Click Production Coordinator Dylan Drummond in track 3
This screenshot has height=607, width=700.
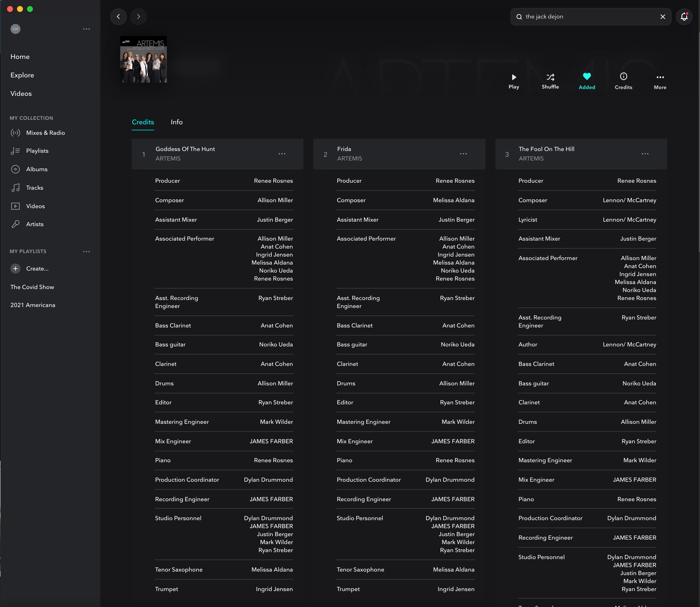632,518
